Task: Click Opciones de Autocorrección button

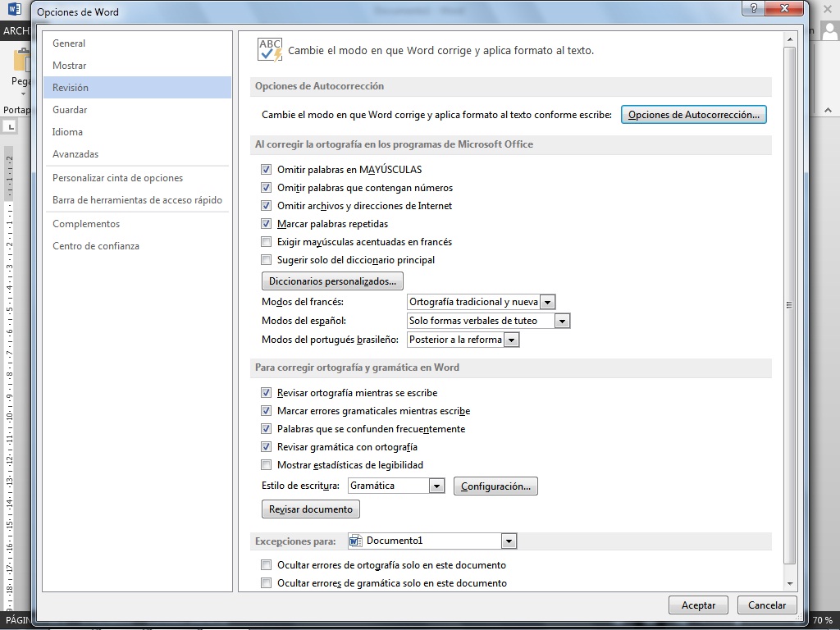Action: coord(693,114)
